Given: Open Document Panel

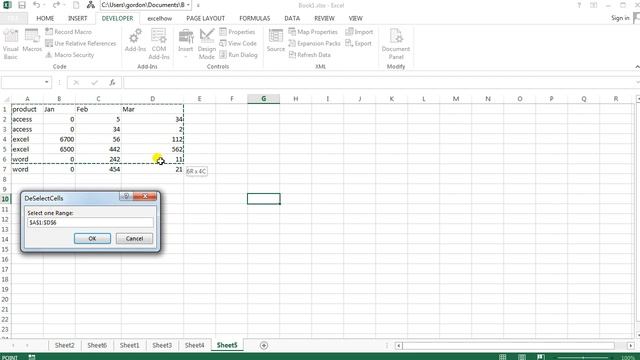Looking at the screenshot, I should (x=396, y=44).
